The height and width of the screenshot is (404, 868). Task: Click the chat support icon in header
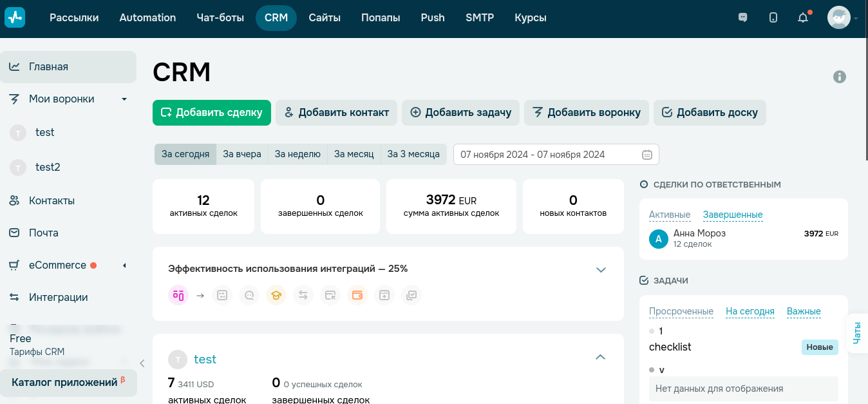tap(743, 18)
